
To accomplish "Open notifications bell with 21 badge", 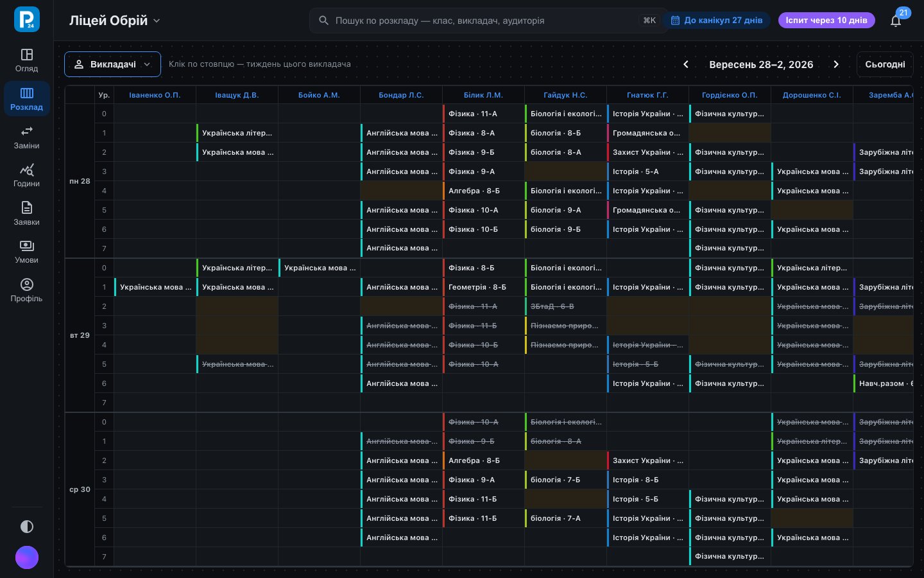I will tap(896, 21).
